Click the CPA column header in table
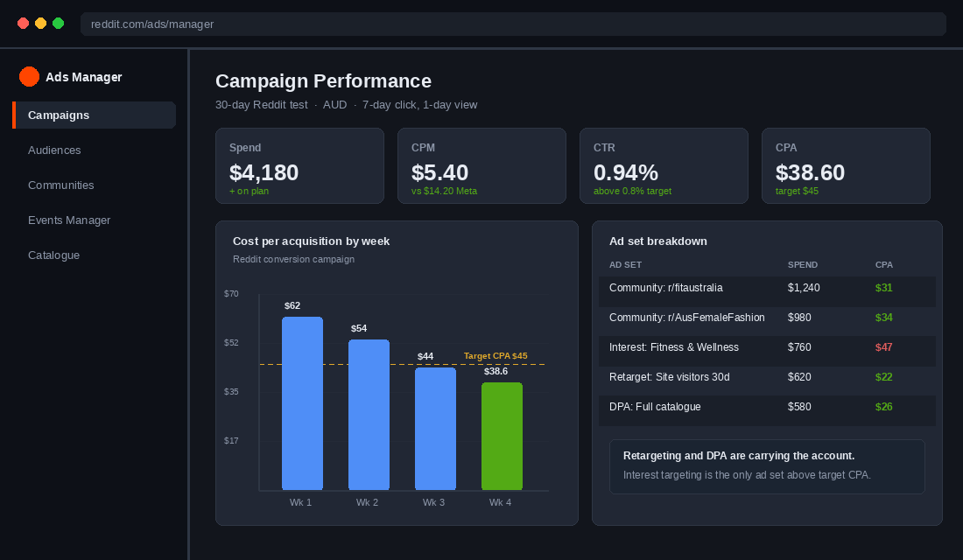The width and height of the screenshot is (963, 560). click(884, 264)
